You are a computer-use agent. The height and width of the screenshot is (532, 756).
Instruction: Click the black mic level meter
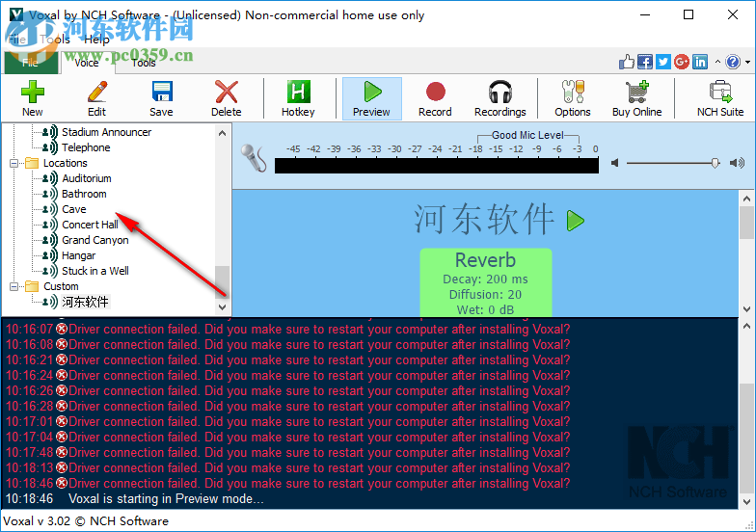pos(436,166)
